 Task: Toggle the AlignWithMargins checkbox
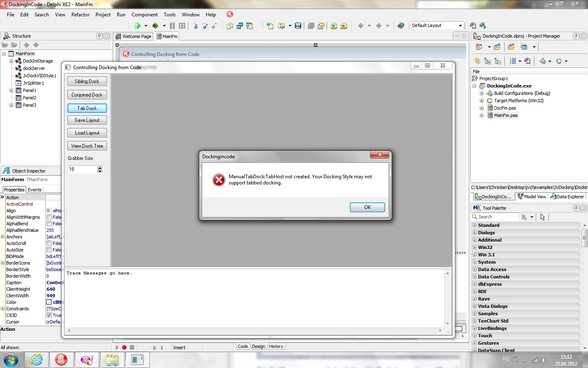click(x=49, y=217)
